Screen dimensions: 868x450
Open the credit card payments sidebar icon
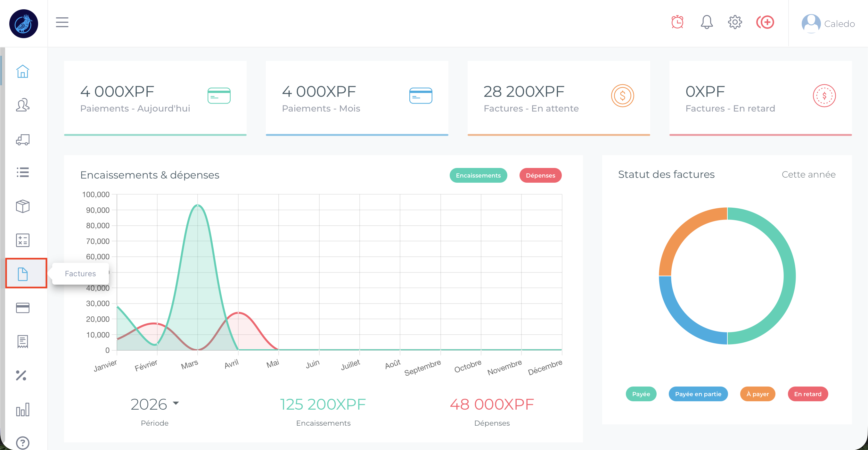point(22,307)
